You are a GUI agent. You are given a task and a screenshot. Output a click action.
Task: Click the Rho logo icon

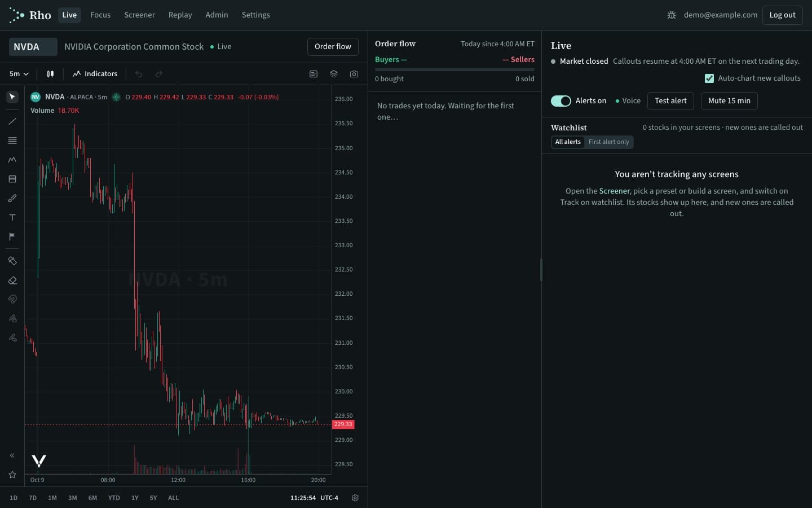click(x=17, y=15)
